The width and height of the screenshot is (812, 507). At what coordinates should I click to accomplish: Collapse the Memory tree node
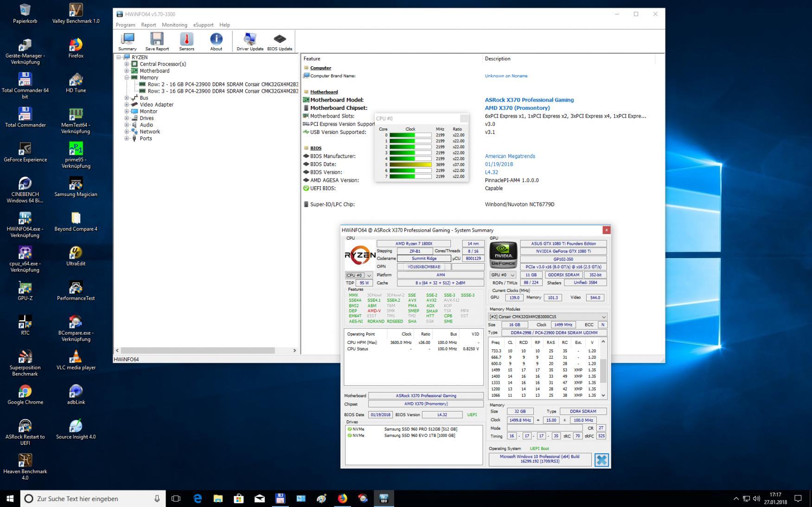(x=127, y=77)
